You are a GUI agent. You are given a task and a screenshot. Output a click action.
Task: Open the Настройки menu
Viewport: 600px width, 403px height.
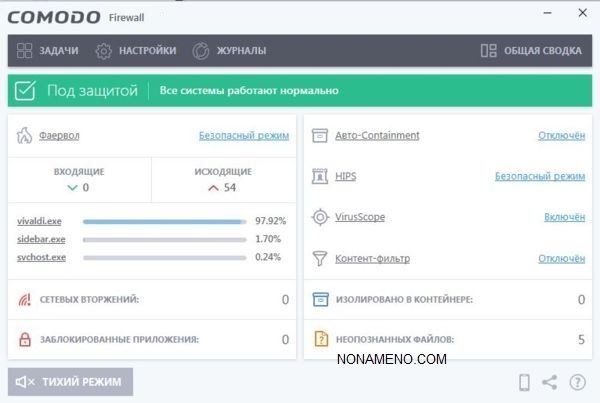(136, 50)
